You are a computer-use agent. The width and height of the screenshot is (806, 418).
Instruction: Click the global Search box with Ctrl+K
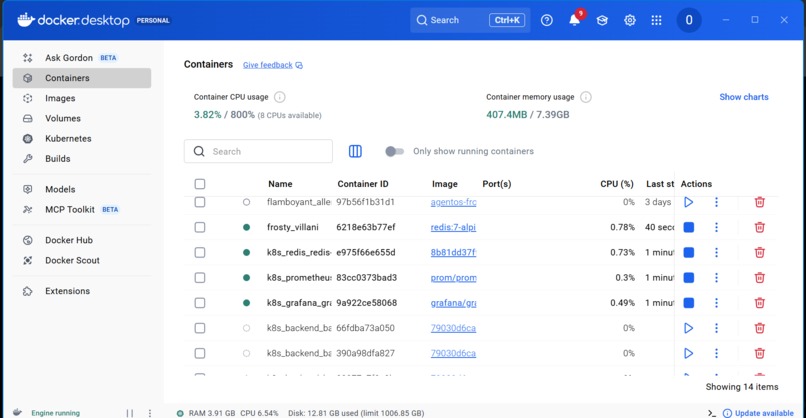470,20
